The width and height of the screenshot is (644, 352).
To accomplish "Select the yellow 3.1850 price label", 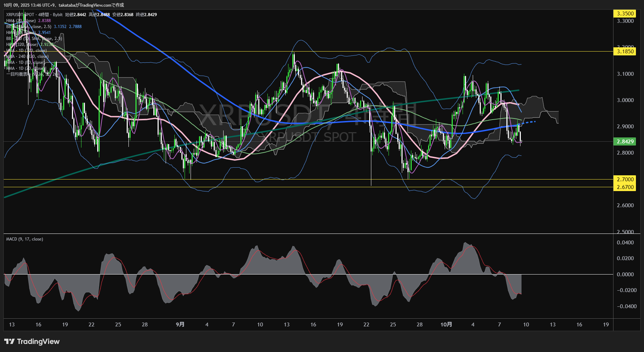I will [625, 52].
